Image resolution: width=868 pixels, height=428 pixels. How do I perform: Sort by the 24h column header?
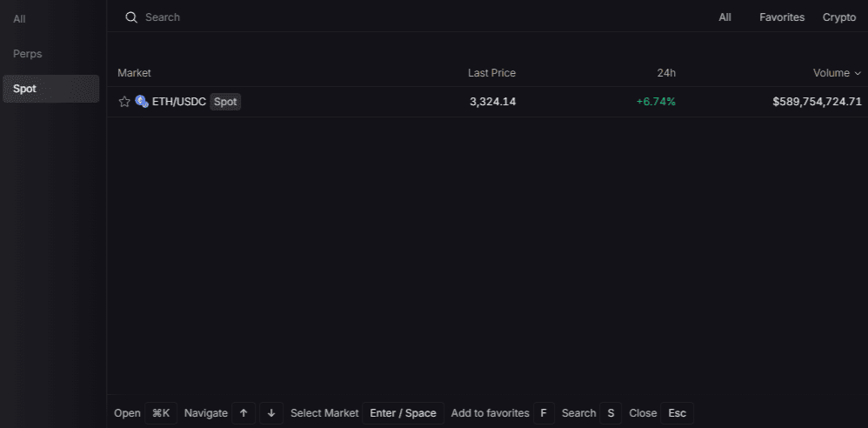coord(666,73)
